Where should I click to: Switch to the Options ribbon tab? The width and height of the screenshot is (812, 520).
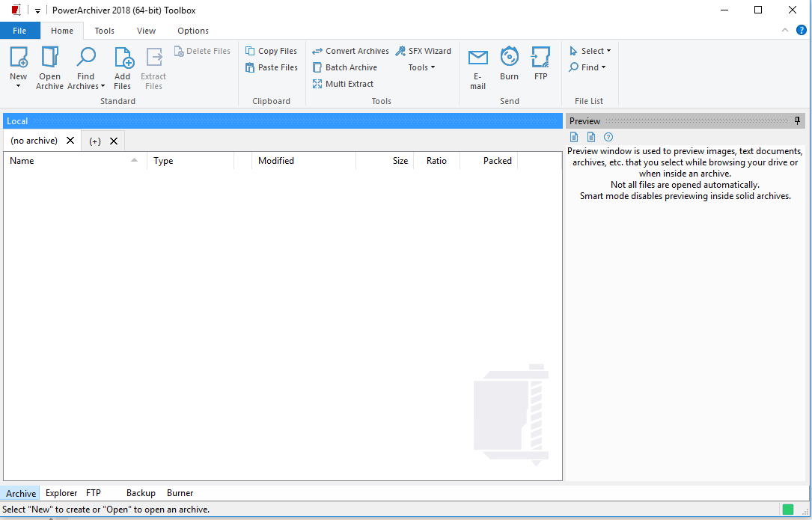click(193, 31)
